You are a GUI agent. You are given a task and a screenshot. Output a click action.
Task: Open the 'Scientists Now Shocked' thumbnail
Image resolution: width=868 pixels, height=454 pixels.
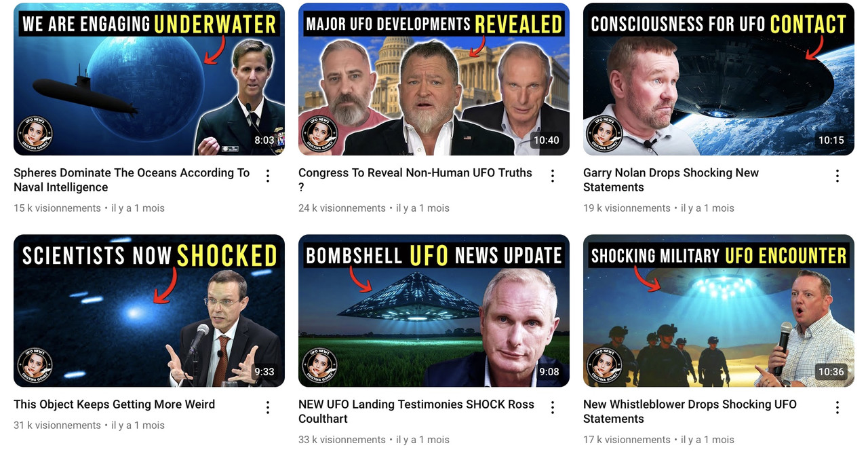149,311
